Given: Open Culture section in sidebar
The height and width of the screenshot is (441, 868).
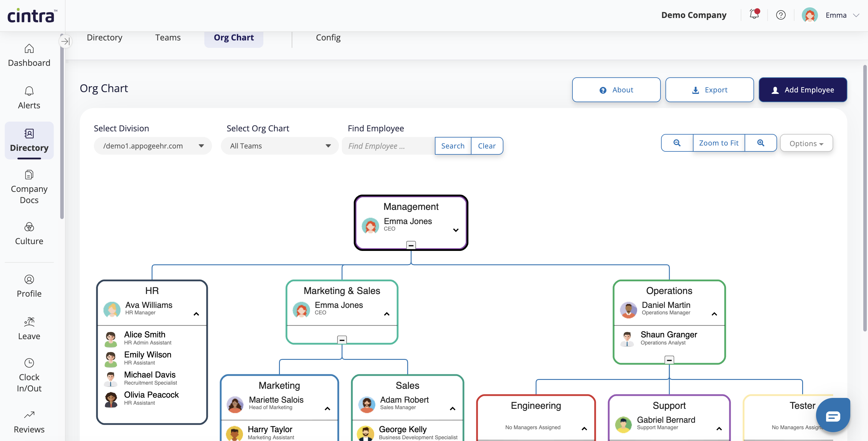Looking at the screenshot, I should click(29, 233).
